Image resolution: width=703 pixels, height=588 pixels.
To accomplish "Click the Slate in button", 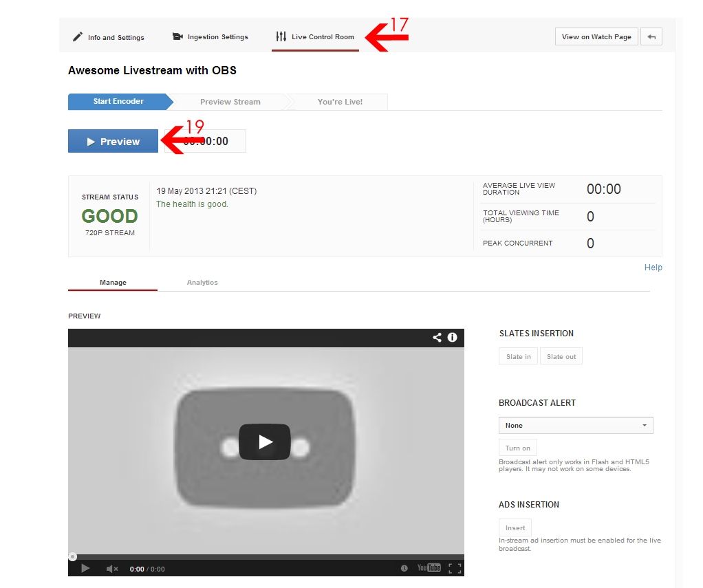I will (518, 356).
